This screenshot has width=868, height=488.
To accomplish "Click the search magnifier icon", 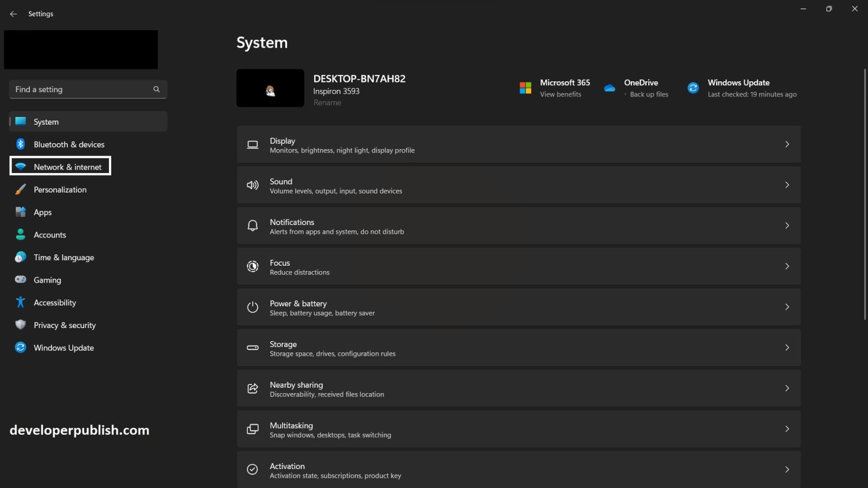I will click(x=156, y=89).
